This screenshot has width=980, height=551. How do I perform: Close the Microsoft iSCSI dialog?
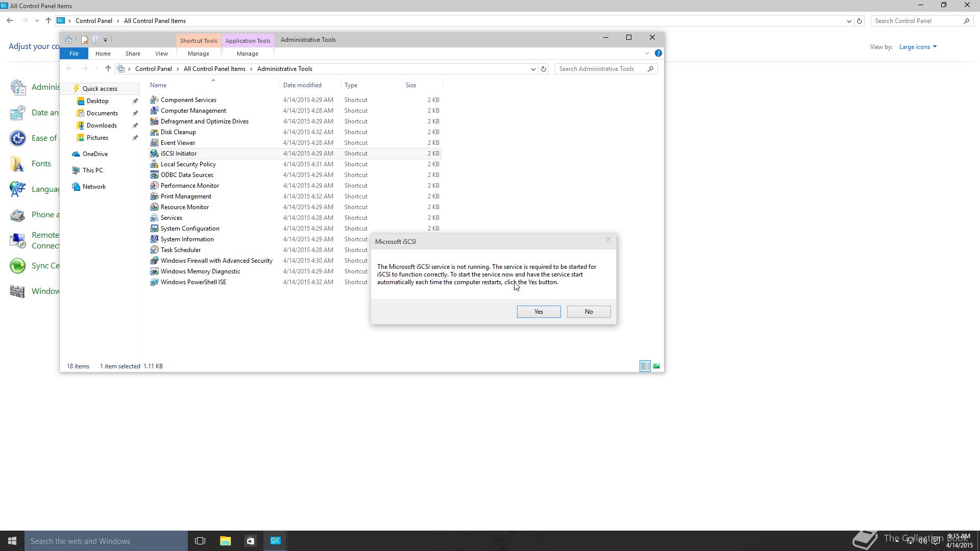tap(608, 239)
